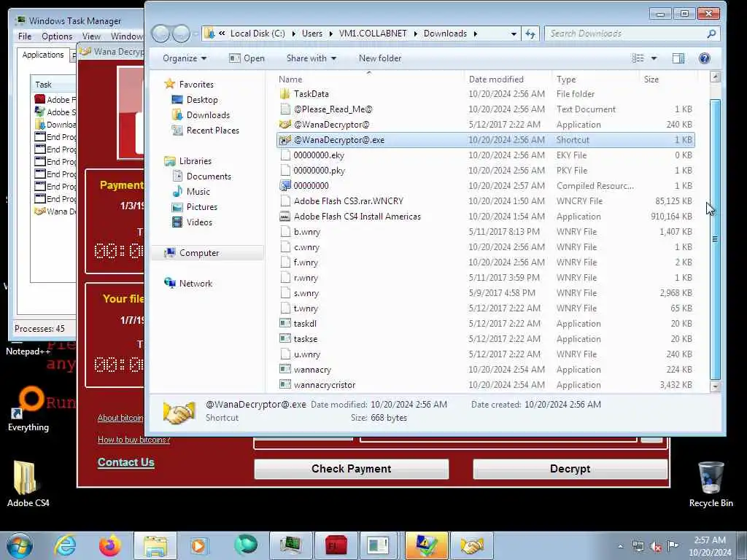Open Explorer help icon
The image size is (747, 560).
click(x=704, y=58)
